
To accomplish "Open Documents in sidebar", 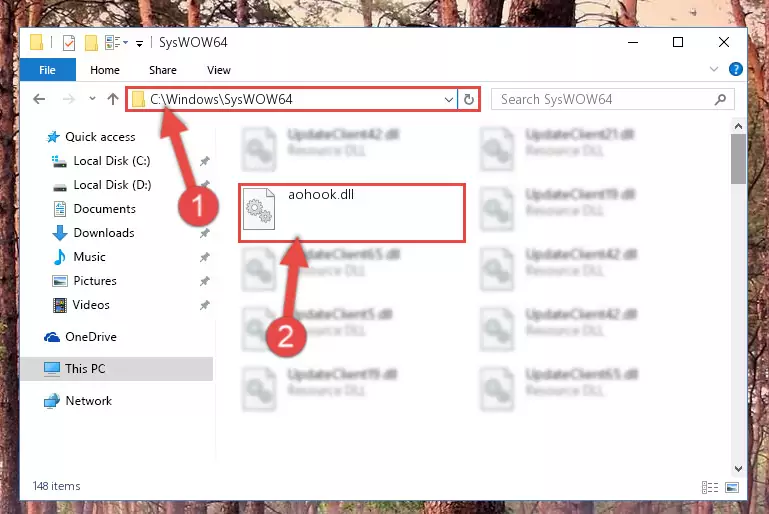I will point(104,209).
